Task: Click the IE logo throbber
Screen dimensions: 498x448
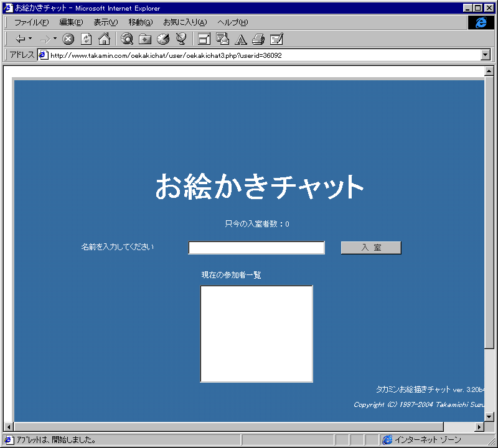Action: point(481,22)
